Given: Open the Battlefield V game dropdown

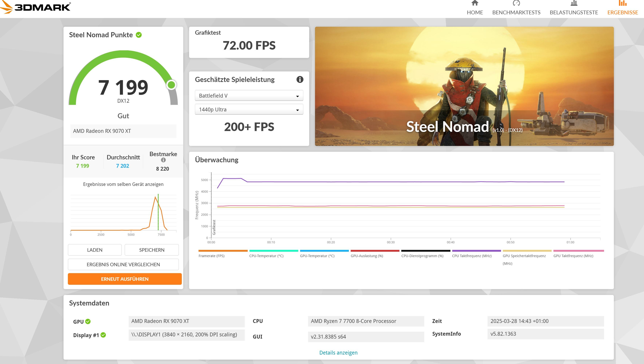Looking at the screenshot, I should click(x=249, y=96).
